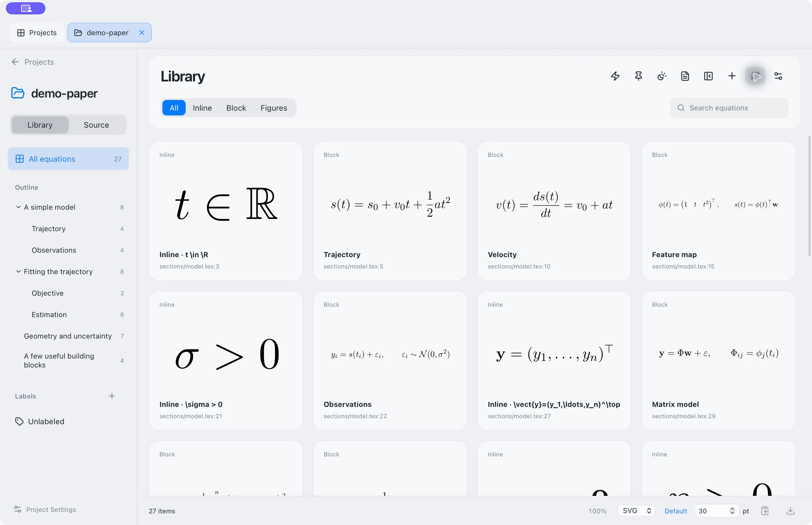The height and width of the screenshot is (525, 812).
Task: Click the back arrow next to Projects
Action: coord(15,62)
